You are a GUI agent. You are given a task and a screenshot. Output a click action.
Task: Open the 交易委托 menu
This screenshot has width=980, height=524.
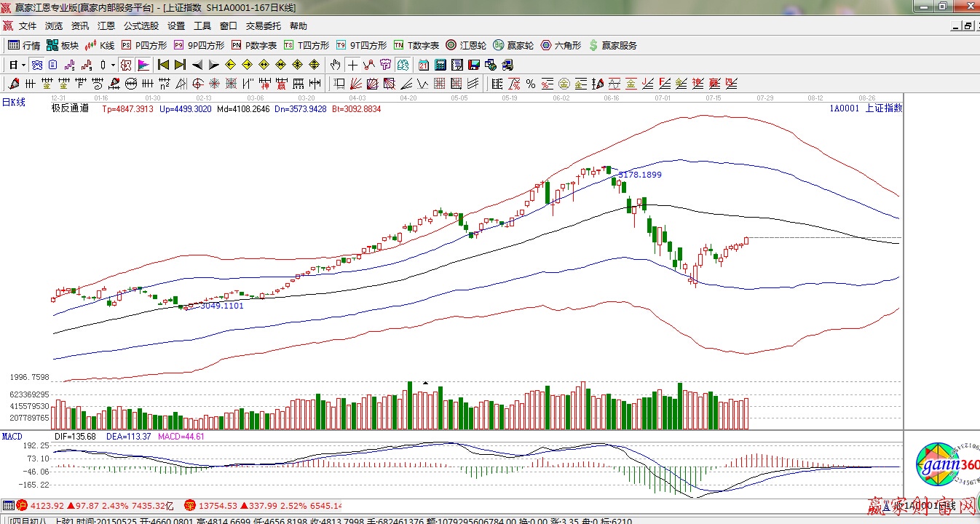pos(263,26)
